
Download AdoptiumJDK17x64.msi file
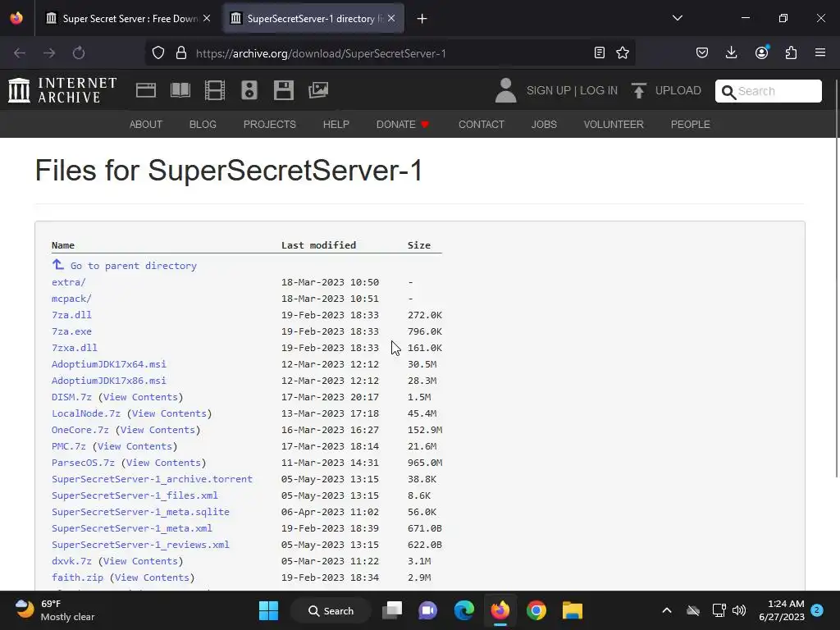pyautogui.click(x=109, y=363)
